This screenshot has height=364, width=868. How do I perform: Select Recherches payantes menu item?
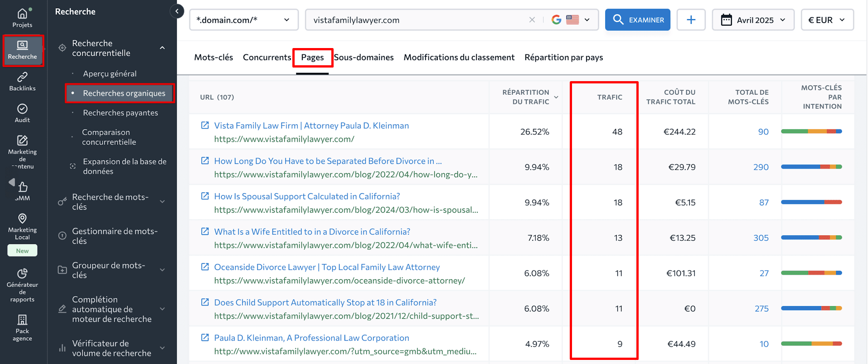pos(121,112)
